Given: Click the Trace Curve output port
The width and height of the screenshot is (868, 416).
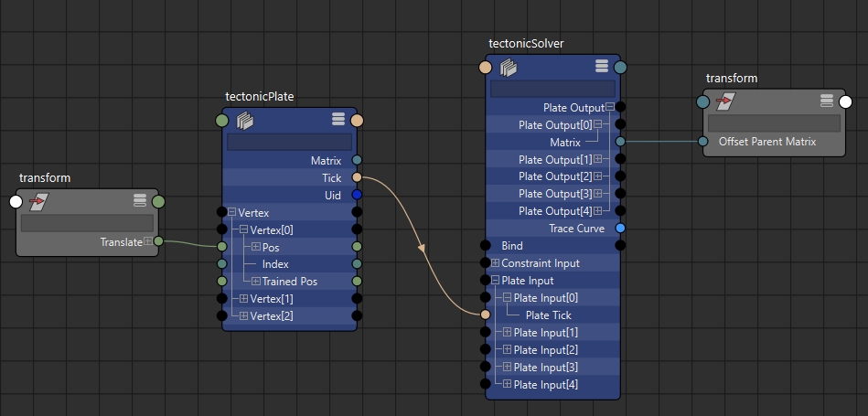Looking at the screenshot, I should tap(621, 228).
